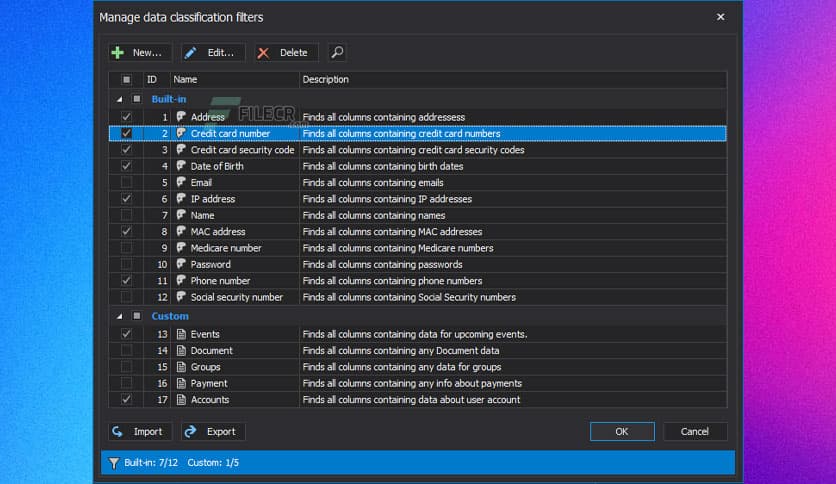This screenshot has height=484, width=836.
Task: Uncheck the Events filter checkbox
Action: (126, 334)
